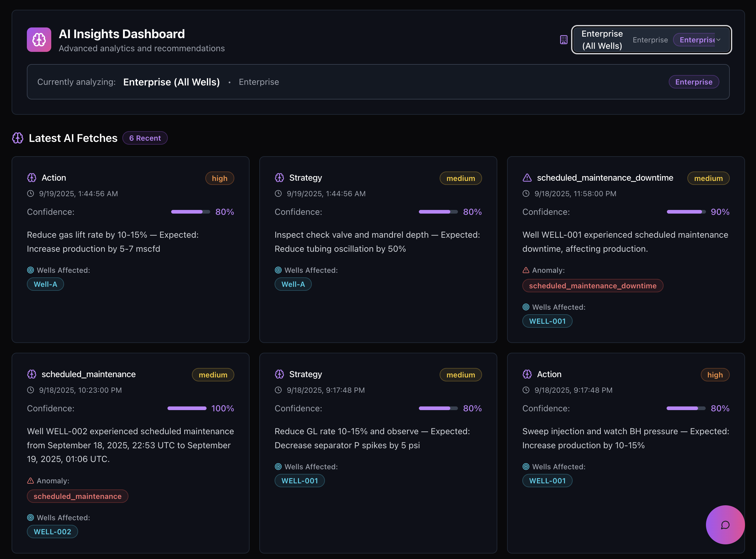Click the target icon before WELL-001 on downtime card
756x559 pixels.
526,307
